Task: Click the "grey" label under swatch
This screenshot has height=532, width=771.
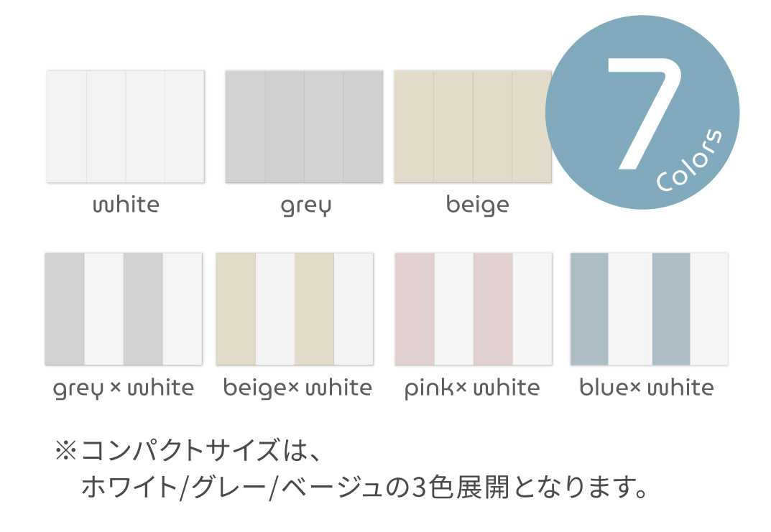Action: [306, 206]
